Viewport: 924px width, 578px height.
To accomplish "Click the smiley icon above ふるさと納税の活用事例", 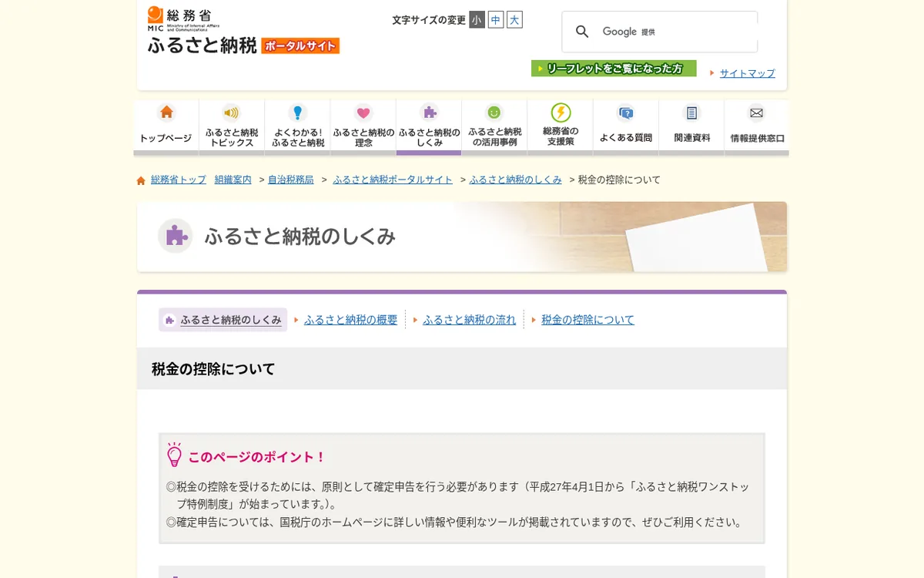I will (x=494, y=113).
